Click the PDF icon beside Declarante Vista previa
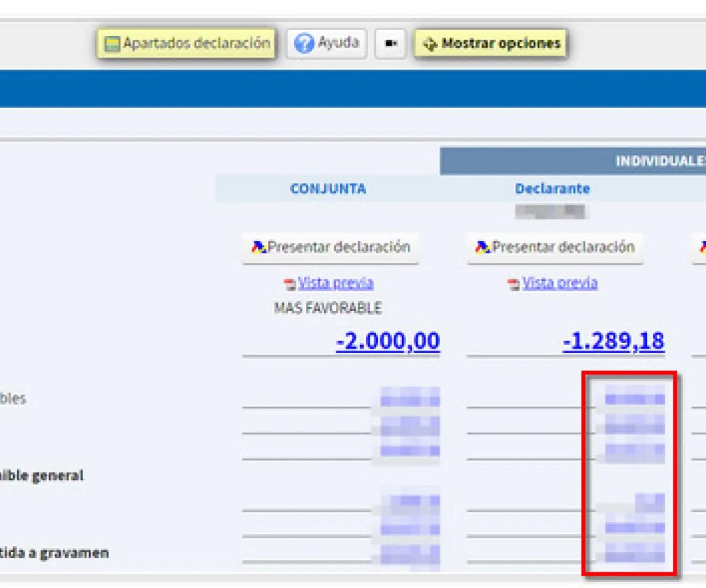 pos(514,284)
